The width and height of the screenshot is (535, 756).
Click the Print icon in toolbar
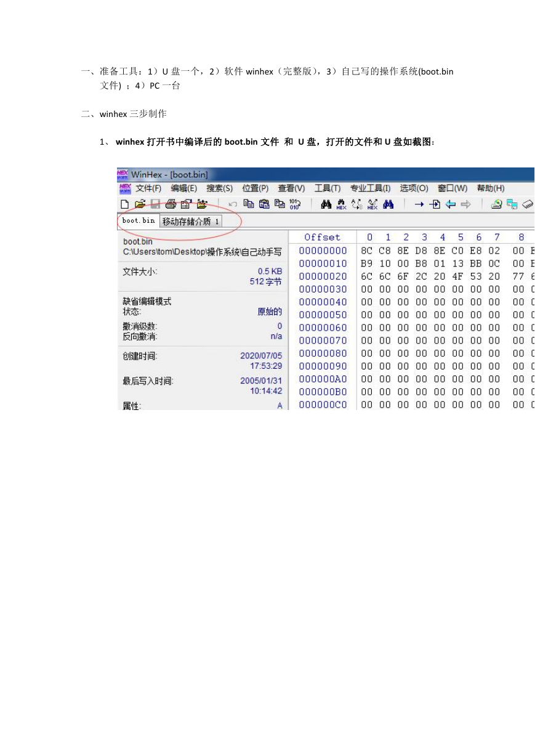click(171, 204)
